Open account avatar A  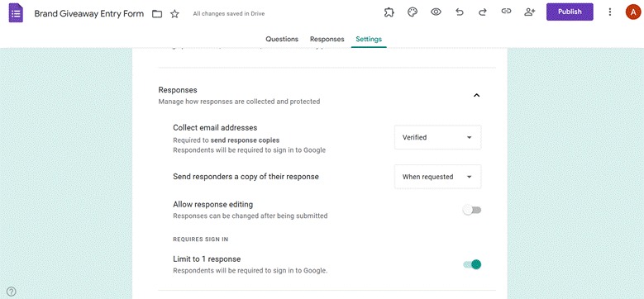tap(633, 12)
